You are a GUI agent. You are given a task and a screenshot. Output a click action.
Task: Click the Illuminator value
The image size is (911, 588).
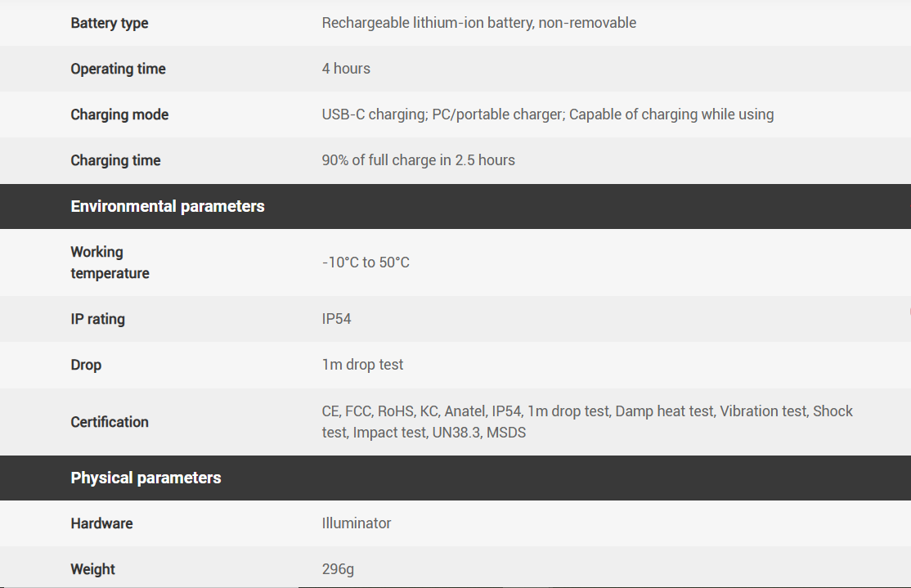click(x=357, y=523)
